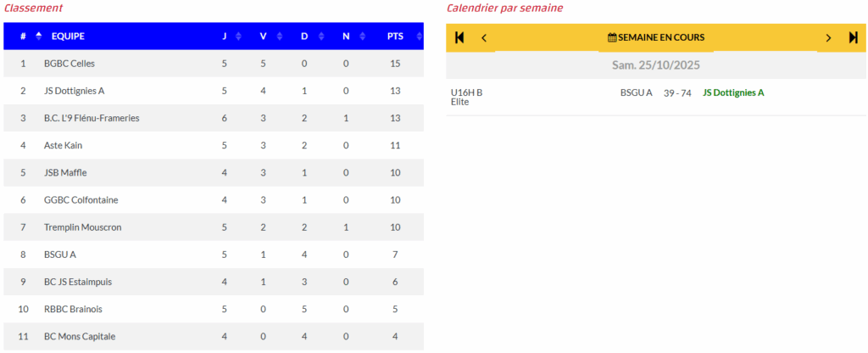The width and height of the screenshot is (868, 353).
Task: Sort table by J column arrows
Action: click(238, 36)
